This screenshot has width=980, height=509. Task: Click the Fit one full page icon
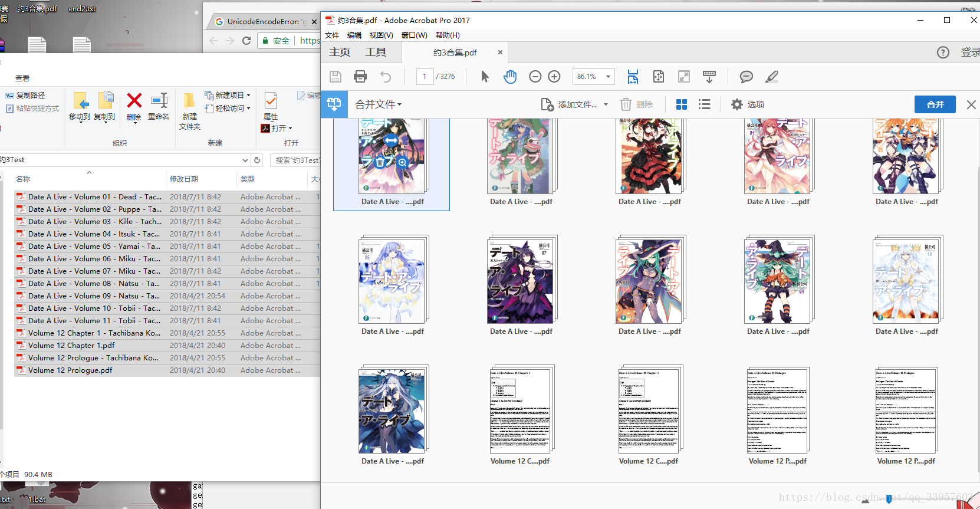pos(659,77)
